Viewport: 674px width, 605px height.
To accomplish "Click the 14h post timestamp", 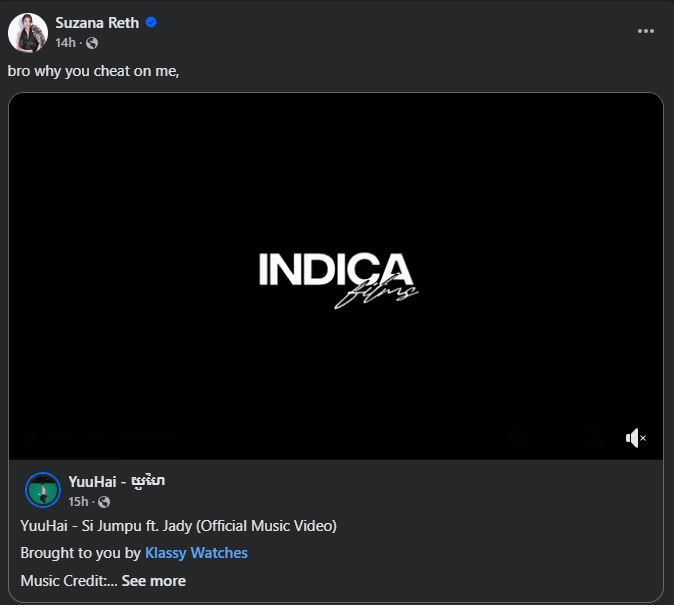I will pyautogui.click(x=66, y=42).
